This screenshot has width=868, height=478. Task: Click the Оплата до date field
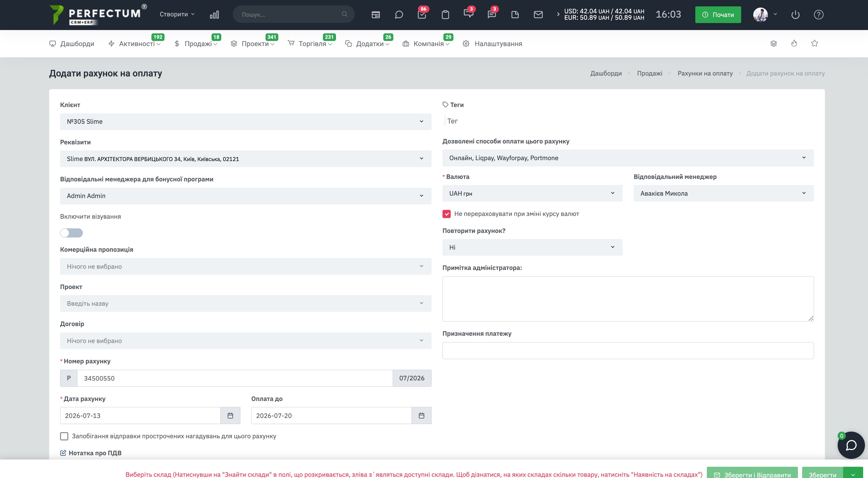[331, 416]
